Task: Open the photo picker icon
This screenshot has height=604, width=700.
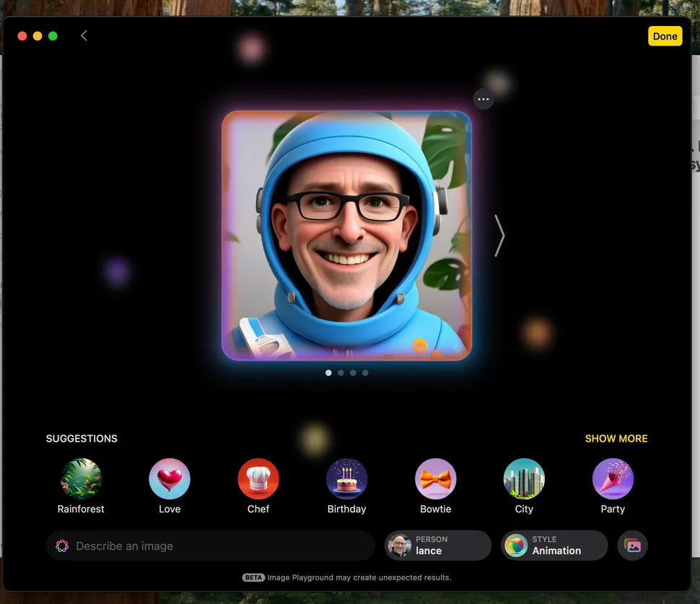Action: [633, 546]
